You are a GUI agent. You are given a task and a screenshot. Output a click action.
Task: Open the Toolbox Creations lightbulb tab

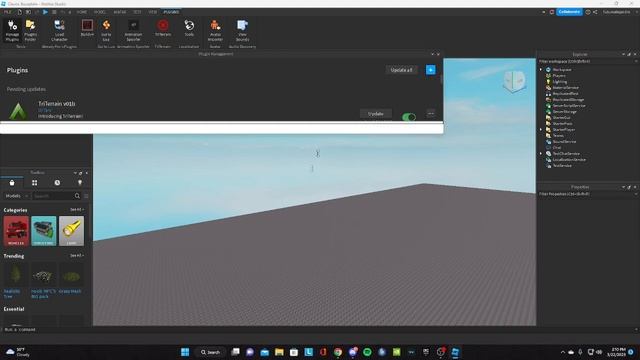pyautogui.click(x=80, y=183)
